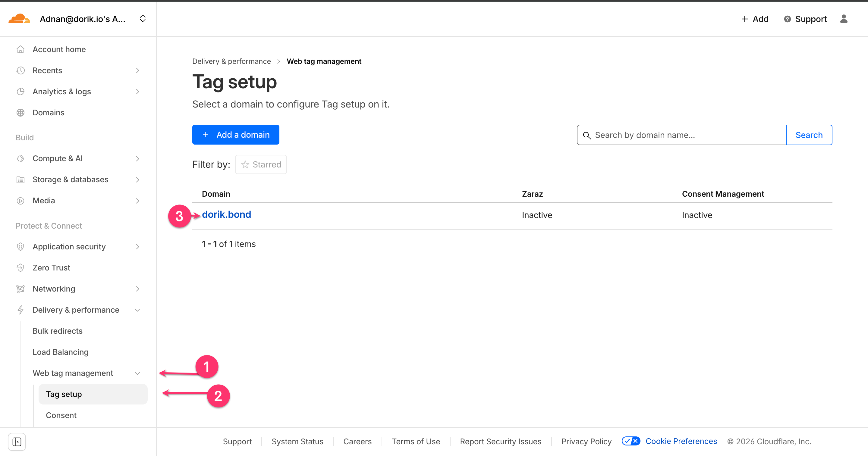Click the Support question mark icon

(787, 19)
